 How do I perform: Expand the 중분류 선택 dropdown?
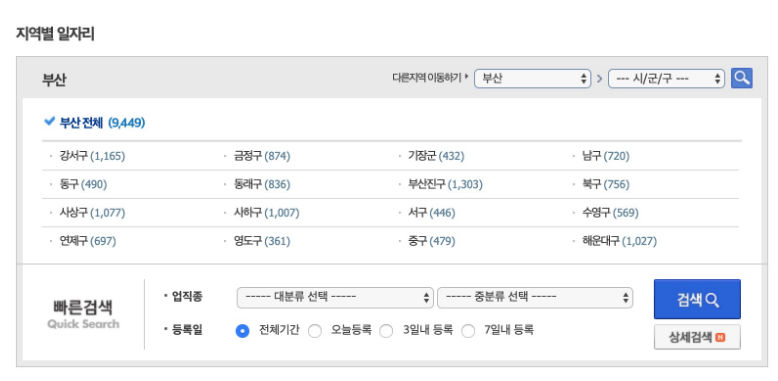click(535, 298)
